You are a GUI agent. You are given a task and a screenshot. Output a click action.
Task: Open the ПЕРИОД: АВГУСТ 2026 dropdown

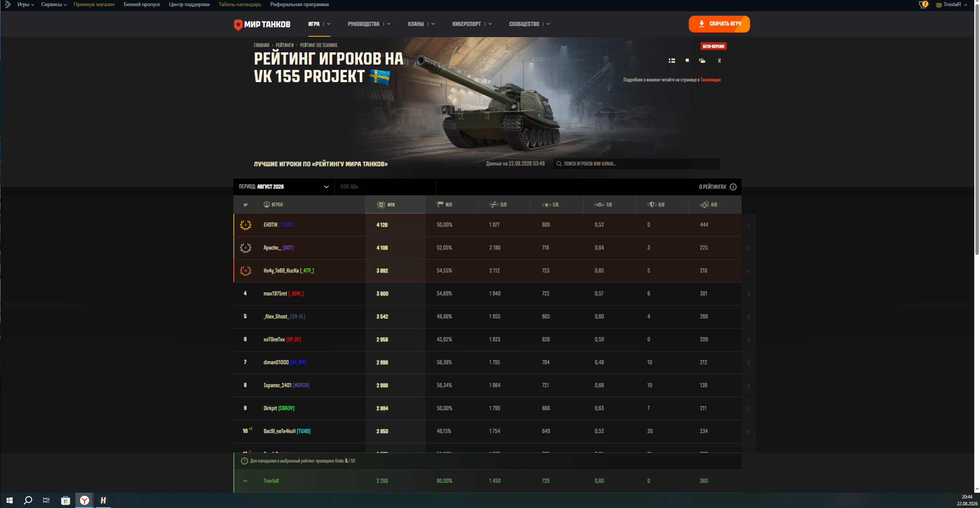pyautogui.click(x=284, y=187)
